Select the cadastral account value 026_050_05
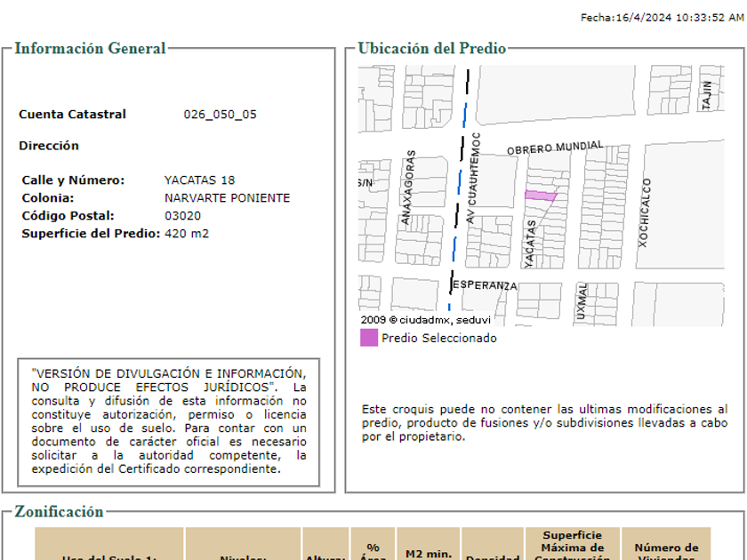The width and height of the screenshot is (747, 560). pos(221,115)
